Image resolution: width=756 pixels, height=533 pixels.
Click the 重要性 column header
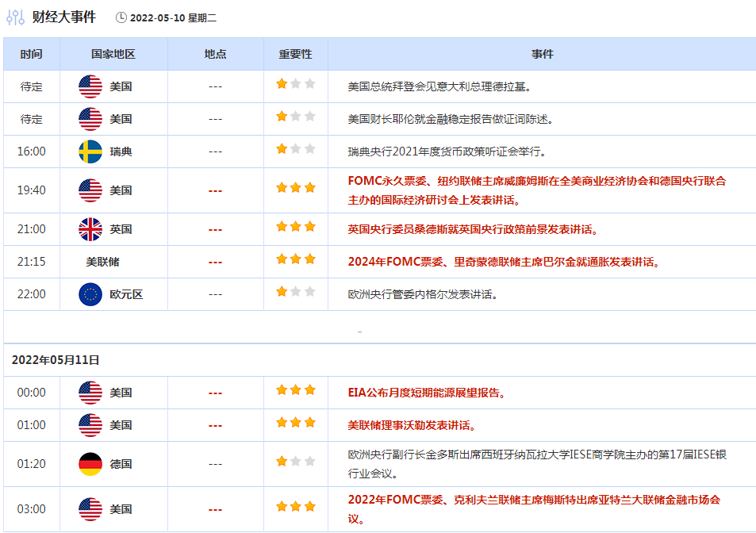click(x=295, y=54)
